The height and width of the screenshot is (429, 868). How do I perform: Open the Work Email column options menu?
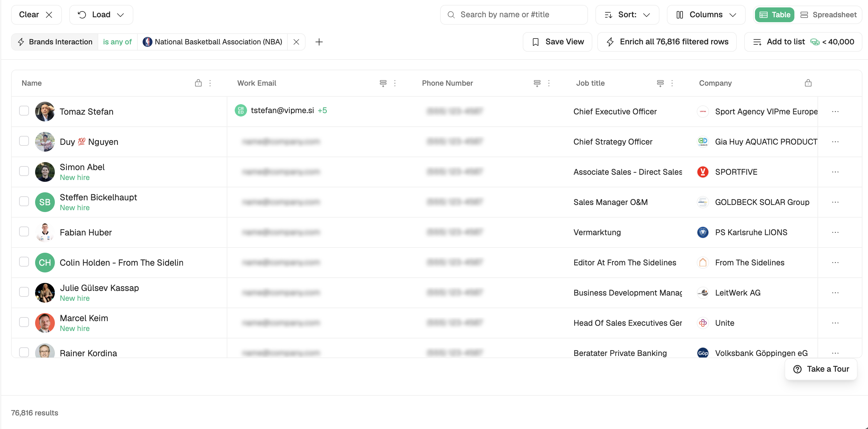point(395,83)
